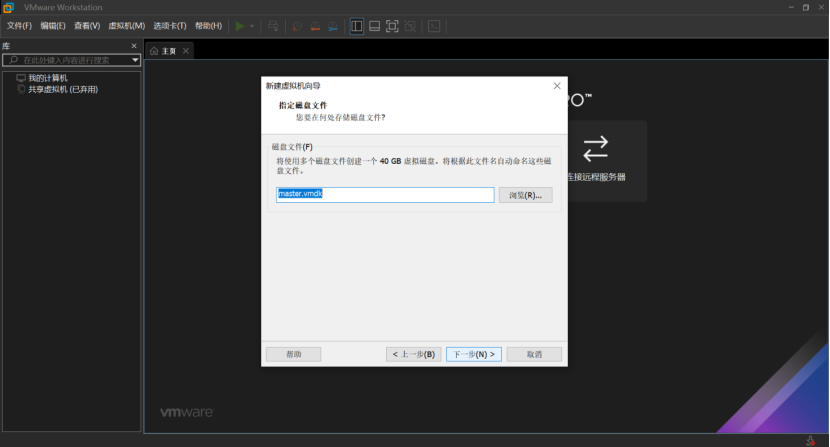Viewport: 830px width, 447px height.
Task: Toggle the thumbnail bar view icon
Action: pos(374,26)
